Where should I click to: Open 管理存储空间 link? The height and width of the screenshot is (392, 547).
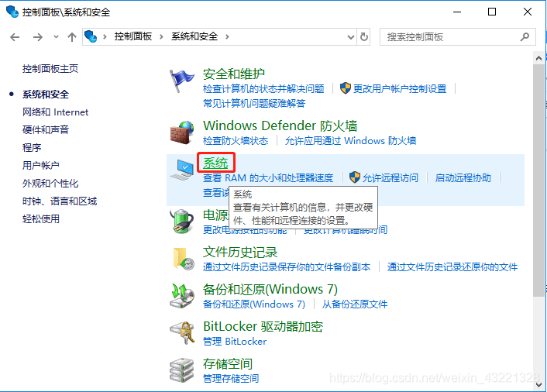[231, 378]
